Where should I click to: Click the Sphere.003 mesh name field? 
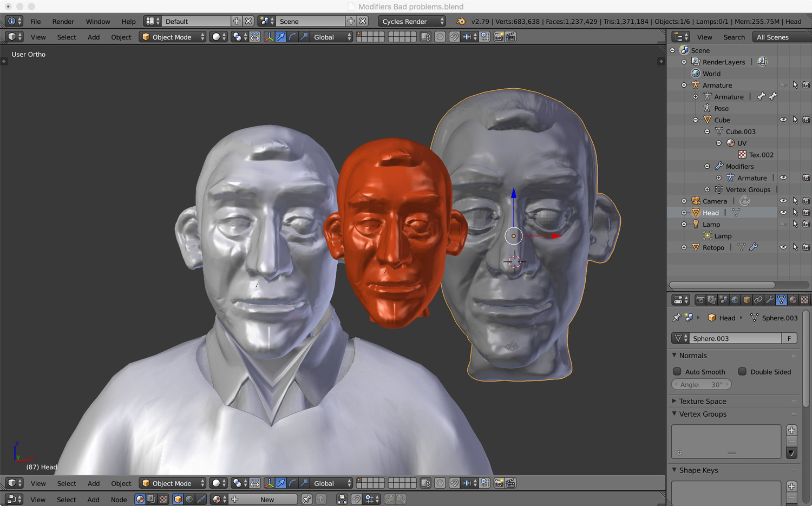tap(735, 338)
